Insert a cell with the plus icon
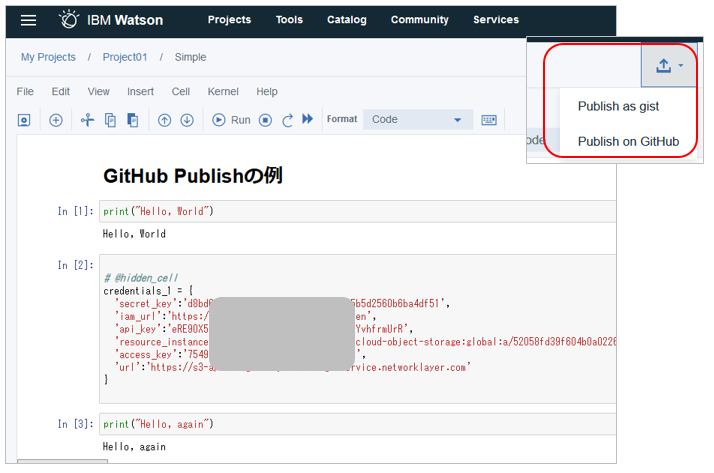 (56, 120)
